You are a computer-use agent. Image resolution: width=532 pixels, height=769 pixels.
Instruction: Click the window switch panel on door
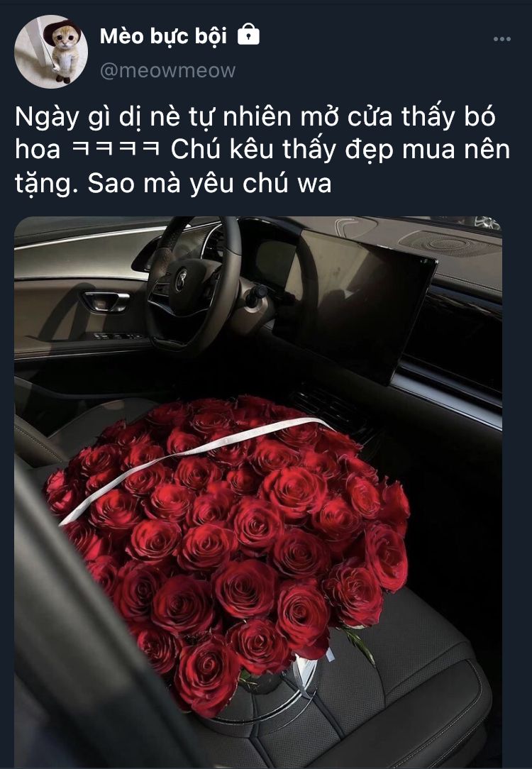118,336
